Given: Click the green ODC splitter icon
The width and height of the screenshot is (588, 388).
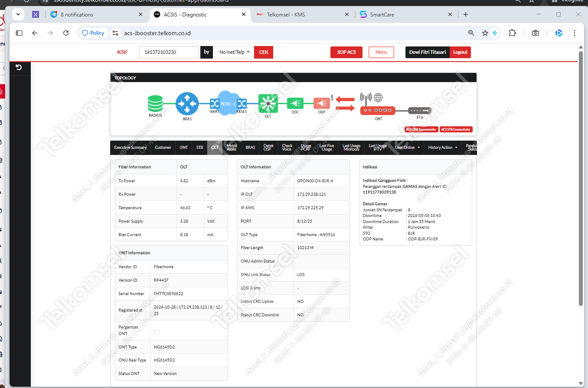Looking at the screenshot, I should point(295,103).
